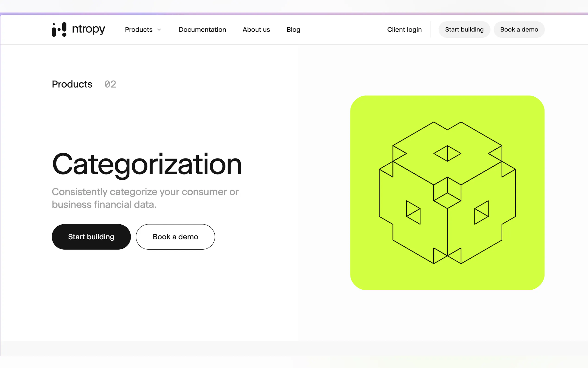
Task: Click the Products section label above the heading
Action: coord(72,84)
